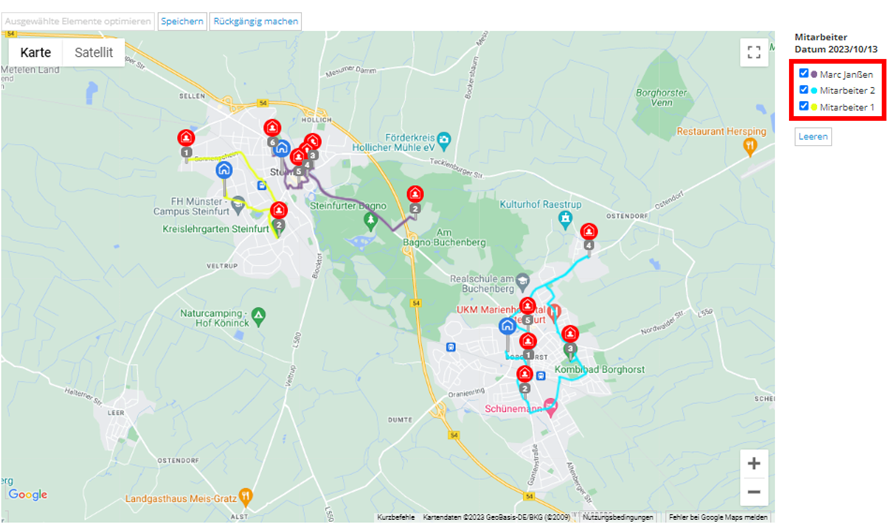Screen dimensions: 893x524
Task: Click purple color dot for Marc Janßen
Action: (x=814, y=74)
